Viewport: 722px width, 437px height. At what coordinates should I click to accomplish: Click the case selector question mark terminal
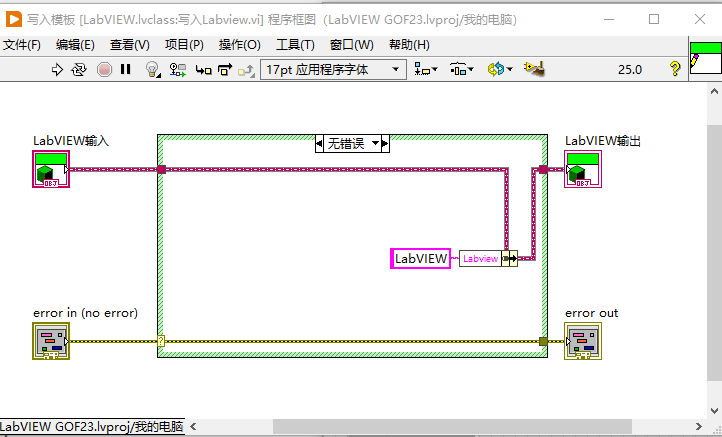pos(161,341)
